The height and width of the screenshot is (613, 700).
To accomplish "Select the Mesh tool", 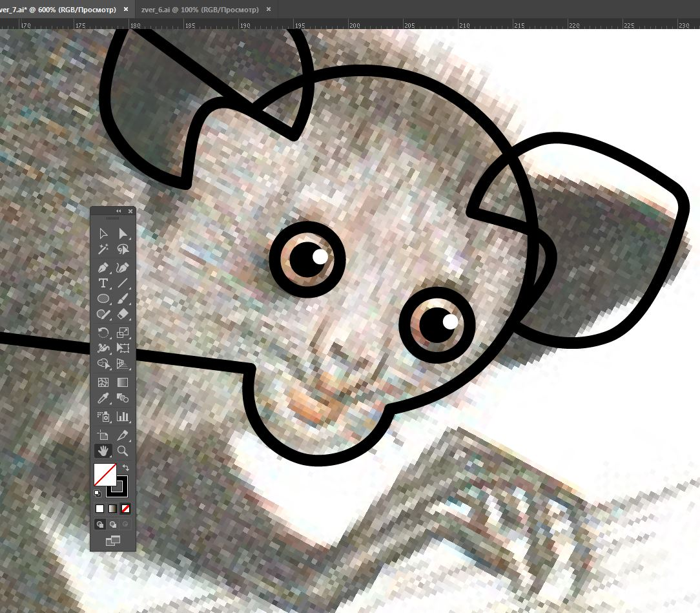I will (103, 382).
